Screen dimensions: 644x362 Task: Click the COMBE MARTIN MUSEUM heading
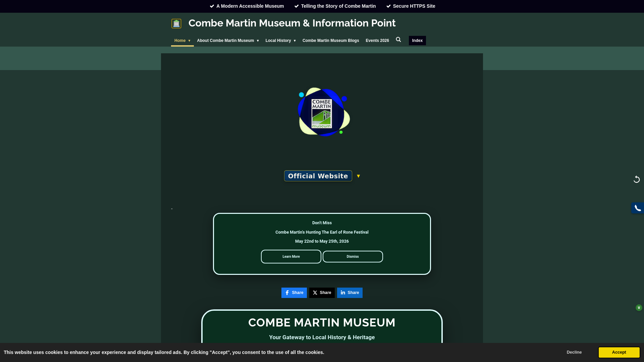[322, 323]
